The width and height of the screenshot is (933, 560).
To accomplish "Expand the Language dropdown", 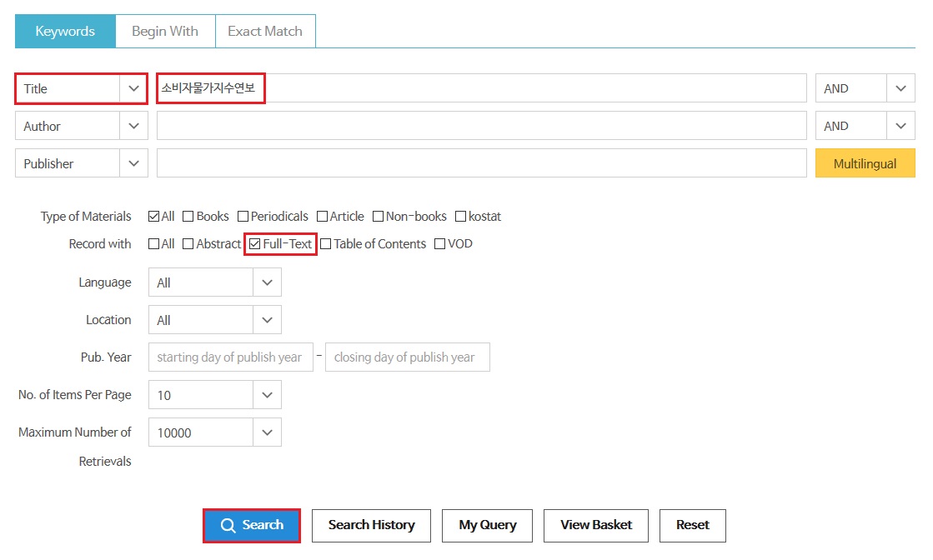I will coord(214,282).
